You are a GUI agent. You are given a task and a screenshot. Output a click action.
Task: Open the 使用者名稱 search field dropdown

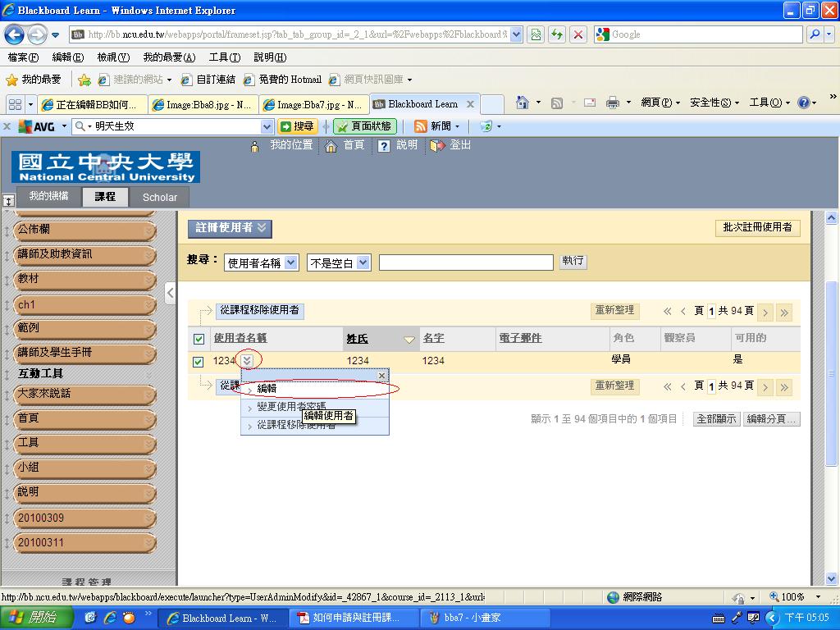point(262,262)
